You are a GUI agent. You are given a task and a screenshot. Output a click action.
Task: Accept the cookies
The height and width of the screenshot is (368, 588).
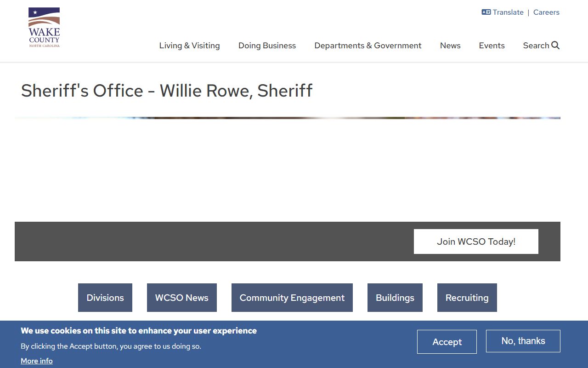click(x=447, y=342)
